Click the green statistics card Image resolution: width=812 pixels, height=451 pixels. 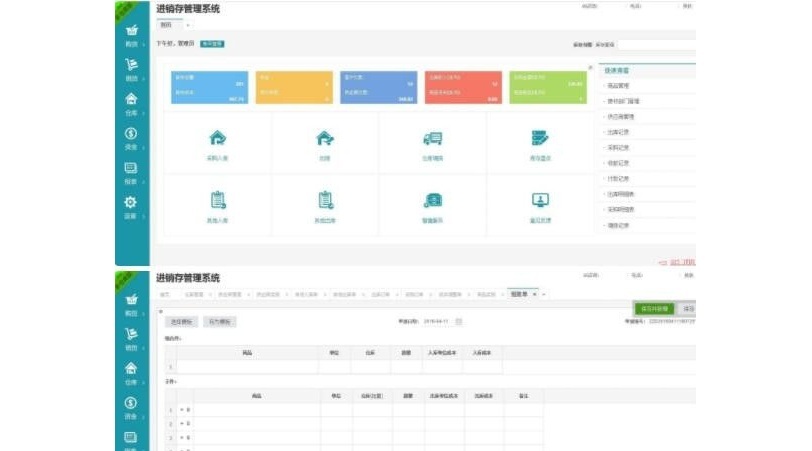click(548, 88)
